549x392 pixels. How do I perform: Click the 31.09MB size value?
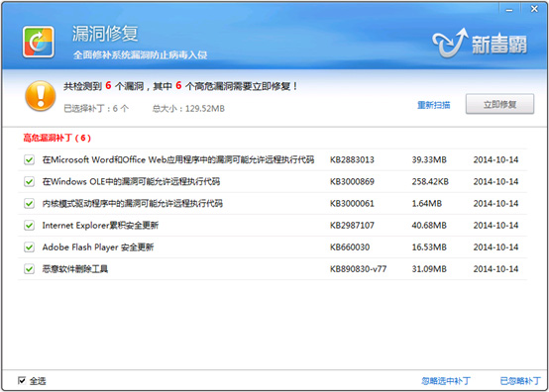[429, 269]
